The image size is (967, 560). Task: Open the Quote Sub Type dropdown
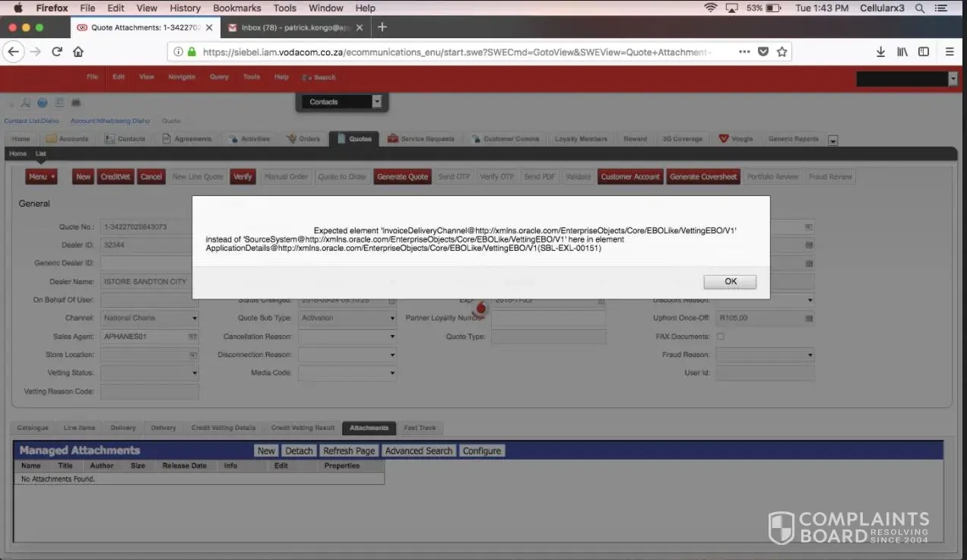[392, 318]
